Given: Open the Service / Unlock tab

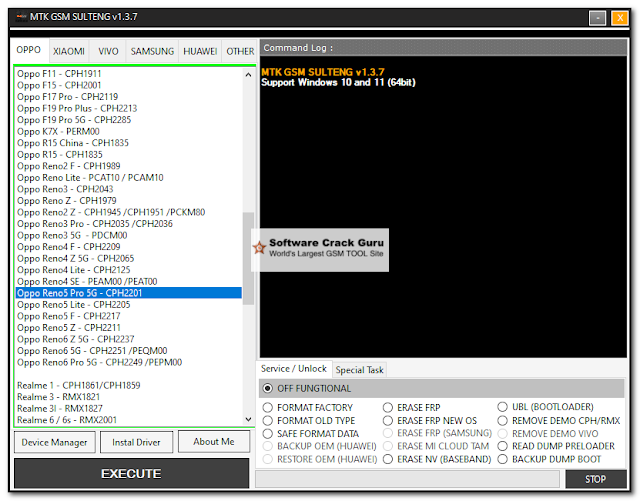Looking at the screenshot, I should [294, 369].
